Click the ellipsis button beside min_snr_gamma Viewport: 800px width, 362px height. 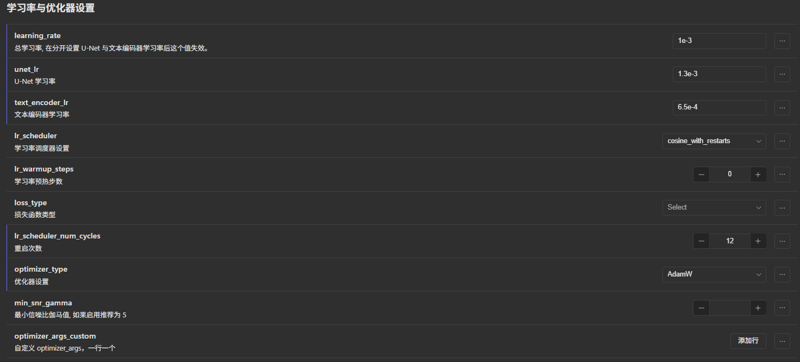(x=782, y=307)
